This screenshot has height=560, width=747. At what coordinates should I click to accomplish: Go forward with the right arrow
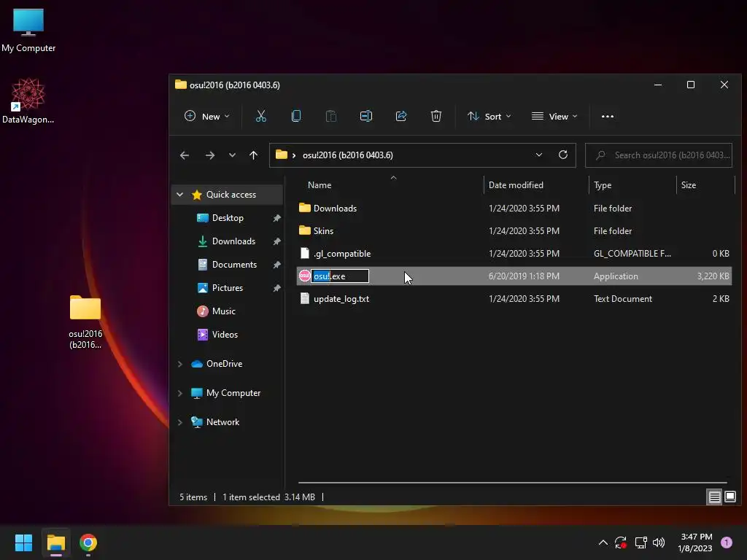[x=209, y=155]
